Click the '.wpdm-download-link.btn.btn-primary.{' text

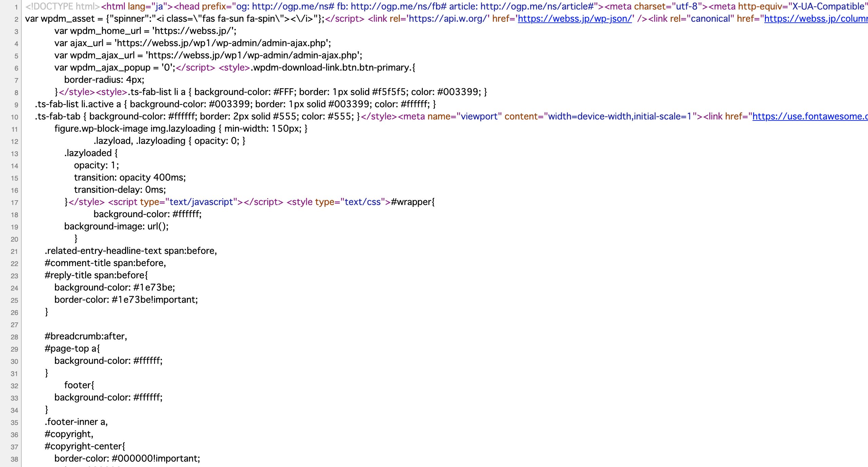pos(333,68)
